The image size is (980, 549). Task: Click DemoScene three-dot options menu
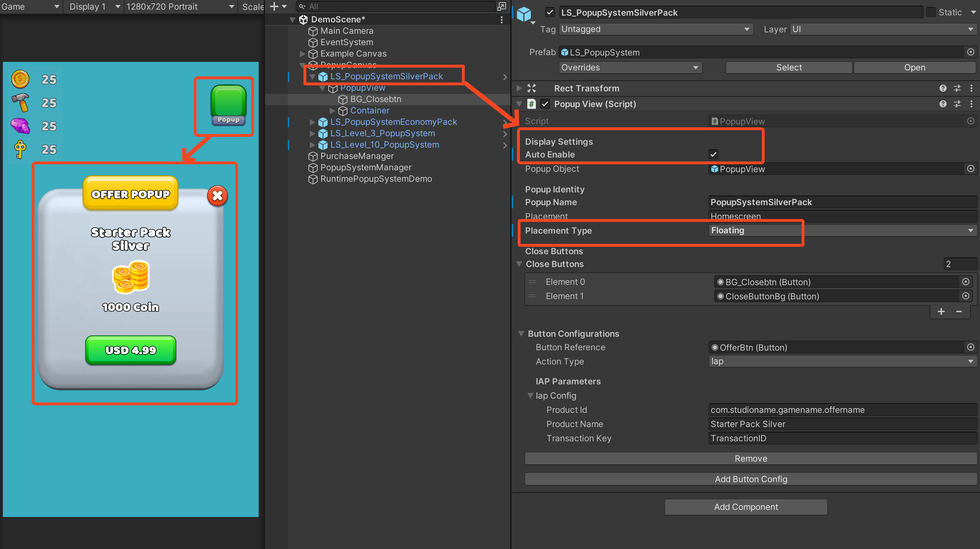501,20
